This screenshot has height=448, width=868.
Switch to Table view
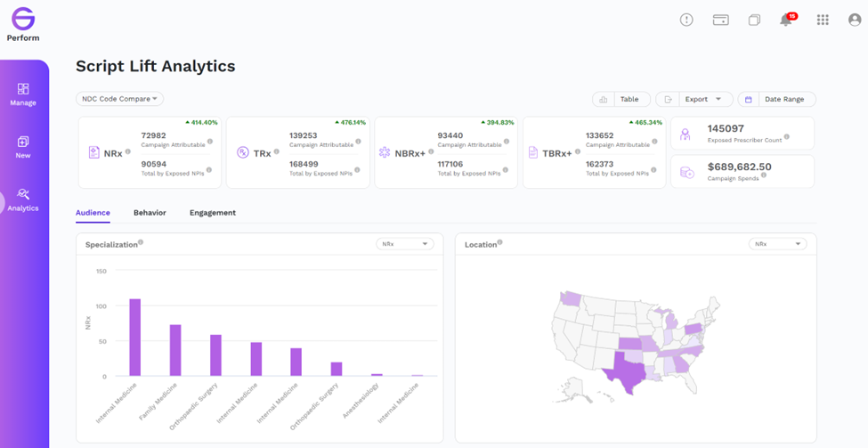629,99
